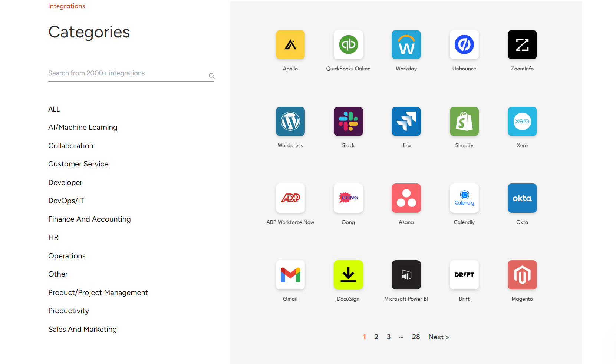Image resolution: width=616 pixels, height=364 pixels.
Task: Click the QuickBooks Online text label
Action: point(348,69)
